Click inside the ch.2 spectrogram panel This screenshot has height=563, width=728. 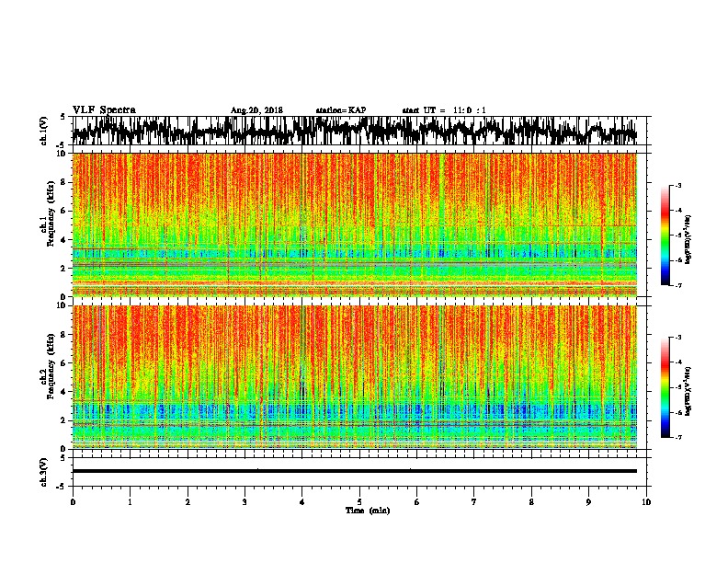pos(354,377)
